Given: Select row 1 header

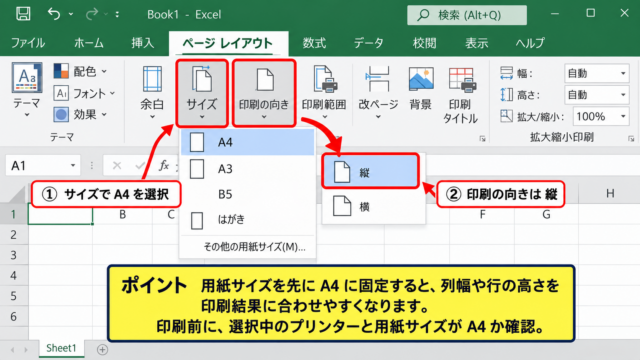Looking at the screenshot, I should 13,214.
